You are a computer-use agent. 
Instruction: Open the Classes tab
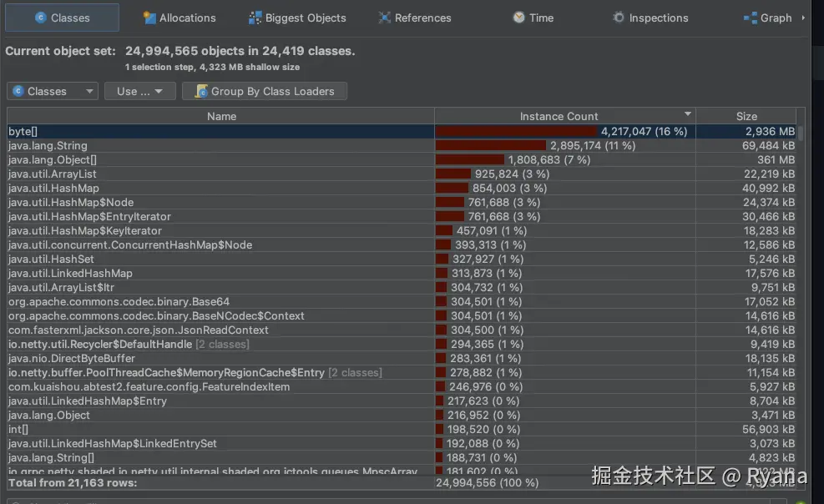62,18
